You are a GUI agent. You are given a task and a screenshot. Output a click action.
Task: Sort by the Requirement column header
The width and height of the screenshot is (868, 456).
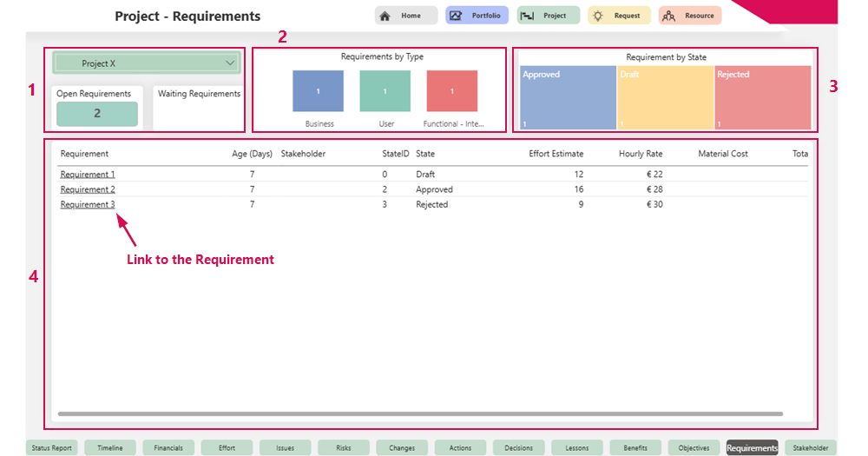tap(84, 154)
